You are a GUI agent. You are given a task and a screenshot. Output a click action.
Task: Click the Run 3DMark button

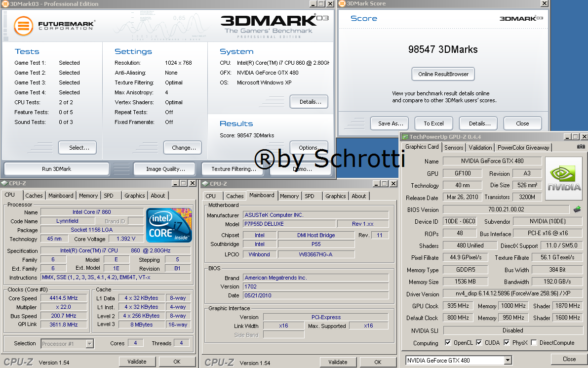pyautogui.click(x=57, y=169)
